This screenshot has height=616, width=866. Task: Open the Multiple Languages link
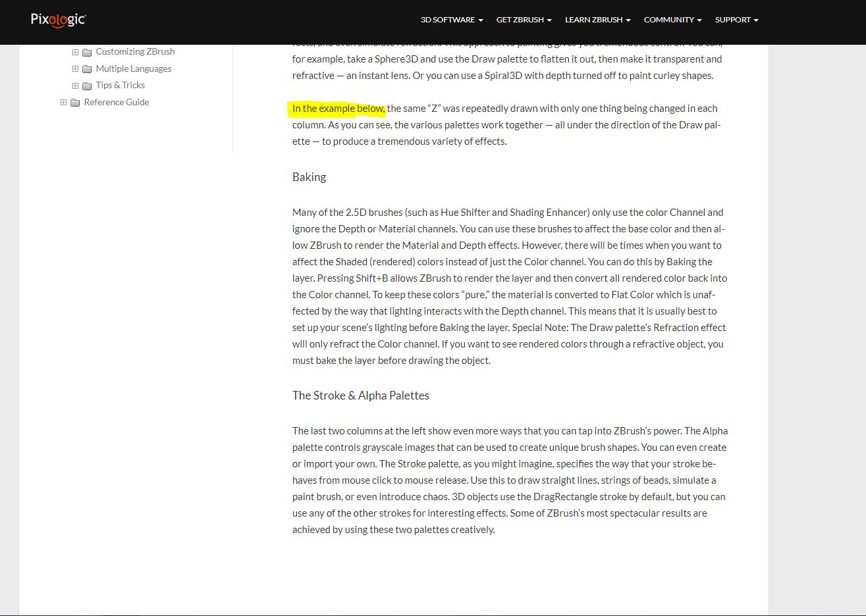[x=134, y=68]
